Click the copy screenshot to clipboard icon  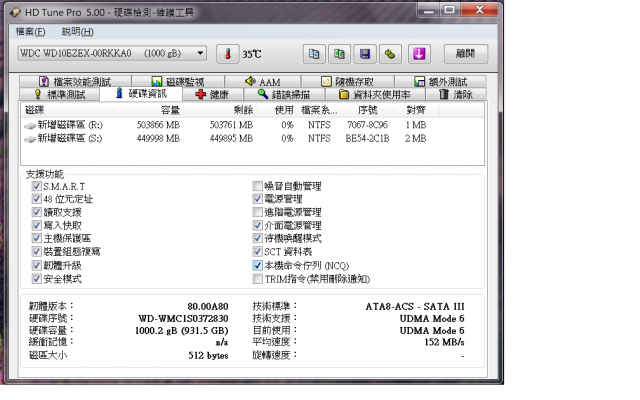click(x=339, y=54)
